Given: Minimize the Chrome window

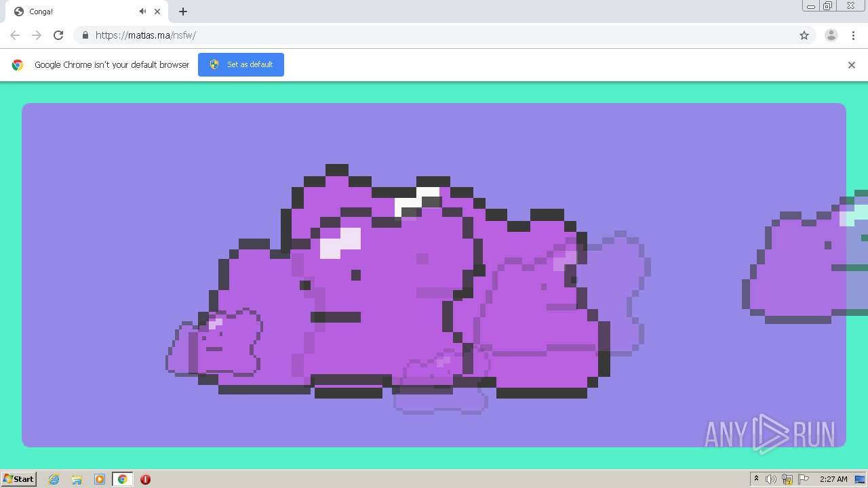Looking at the screenshot, I should [811, 6].
